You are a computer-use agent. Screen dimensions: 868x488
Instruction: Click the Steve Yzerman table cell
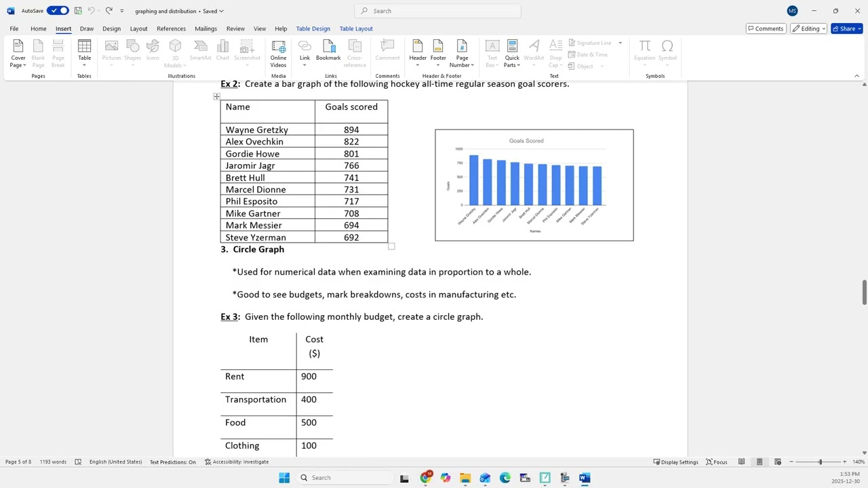point(268,237)
